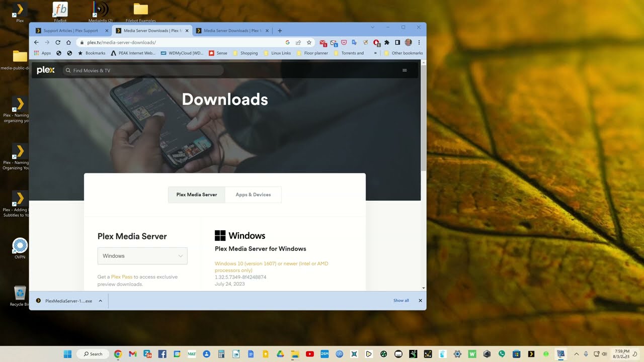Open Chrome from the taskbar

(x=118, y=354)
